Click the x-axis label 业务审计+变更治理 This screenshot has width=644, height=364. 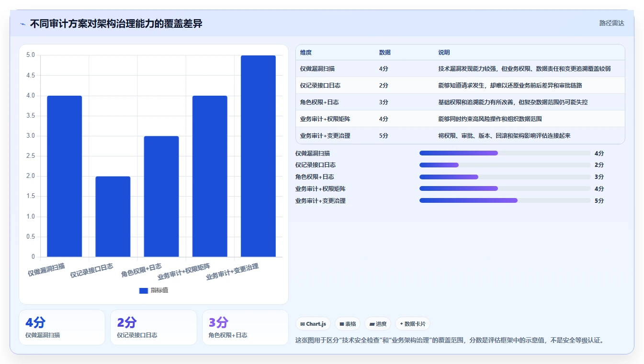(x=232, y=272)
